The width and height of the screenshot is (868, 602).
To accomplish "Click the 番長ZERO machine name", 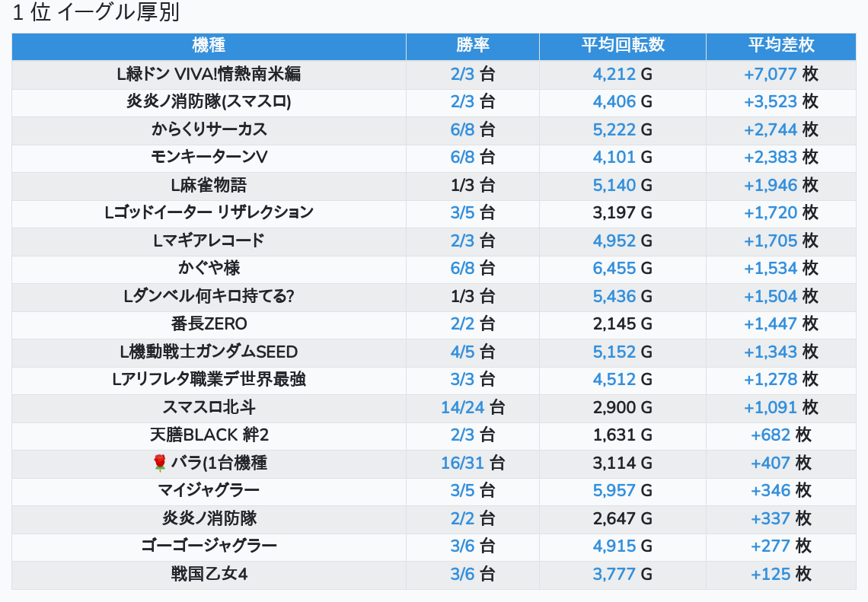I will tap(209, 323).
